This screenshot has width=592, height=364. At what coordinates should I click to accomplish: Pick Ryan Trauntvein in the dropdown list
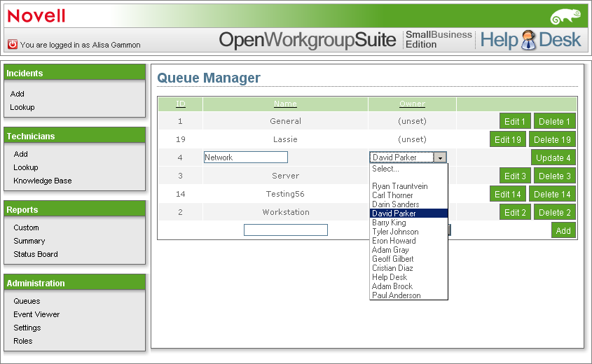pos(401,186)
